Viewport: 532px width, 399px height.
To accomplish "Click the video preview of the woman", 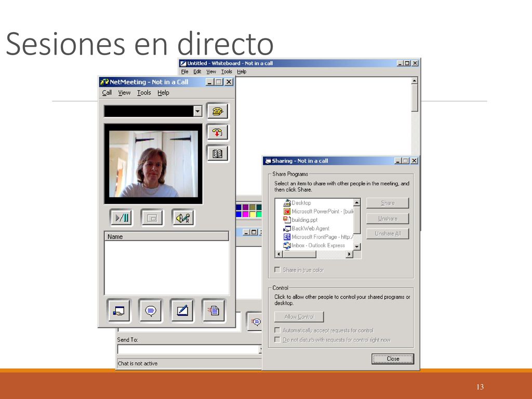I will pos(153,164).
